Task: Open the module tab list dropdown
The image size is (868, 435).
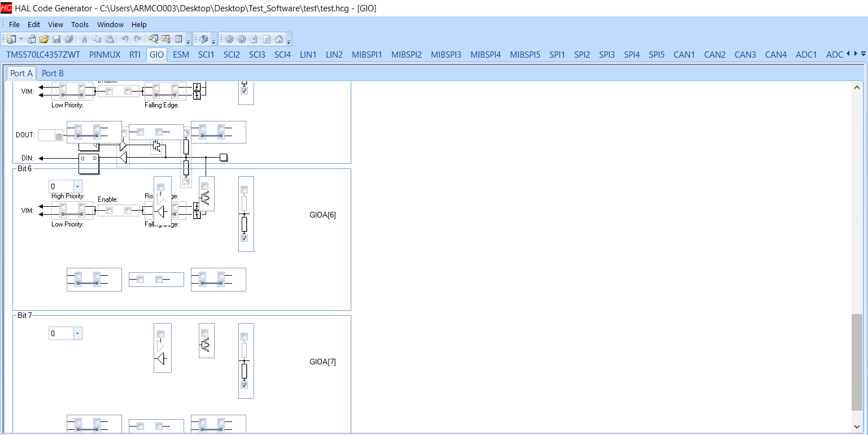Action: coord(863,54)
